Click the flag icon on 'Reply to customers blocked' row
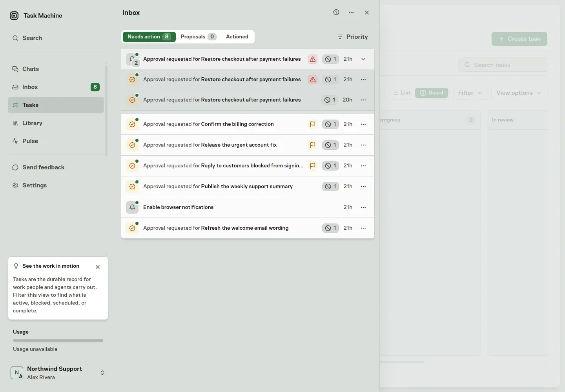This screenshot has width=565, height=392. (x=313, y=166)
